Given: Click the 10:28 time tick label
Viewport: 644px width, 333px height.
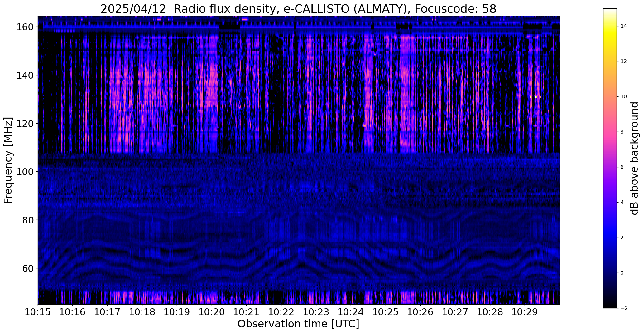Looking at the screenshot, I should [x=490, y=312].
